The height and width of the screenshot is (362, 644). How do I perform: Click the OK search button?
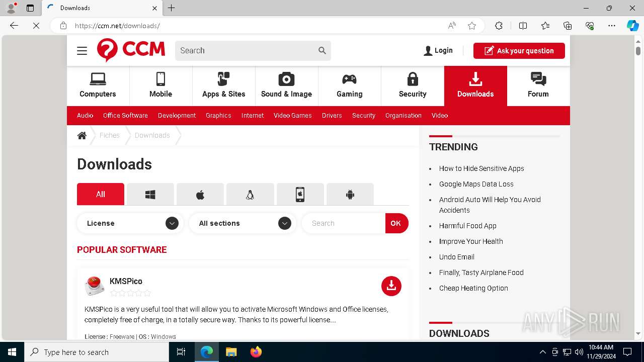[396, 223]
